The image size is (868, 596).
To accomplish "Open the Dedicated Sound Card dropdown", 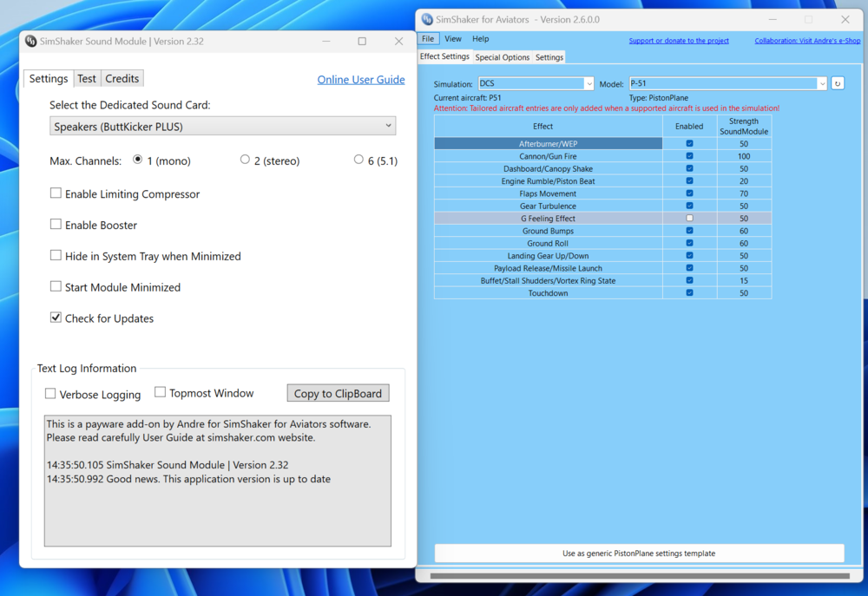I will 222,126.
